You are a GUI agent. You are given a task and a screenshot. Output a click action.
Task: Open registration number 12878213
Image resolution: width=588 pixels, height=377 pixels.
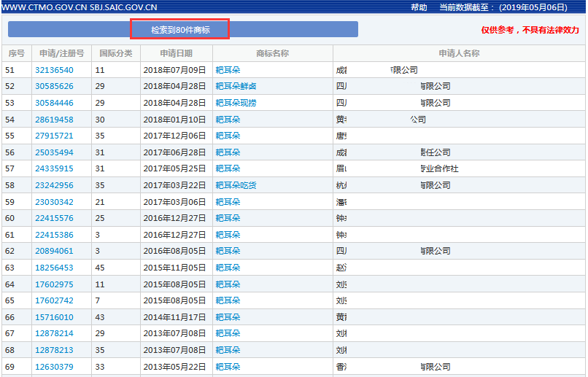tap(55, 351)
